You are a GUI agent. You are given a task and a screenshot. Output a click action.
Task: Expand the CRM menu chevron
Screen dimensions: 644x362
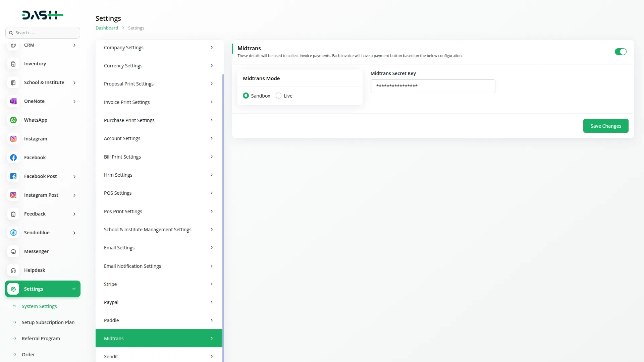click(74, 45)
